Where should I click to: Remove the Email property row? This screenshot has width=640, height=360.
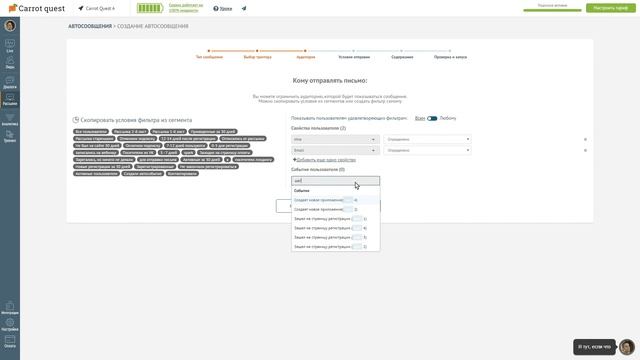[585, 151]
